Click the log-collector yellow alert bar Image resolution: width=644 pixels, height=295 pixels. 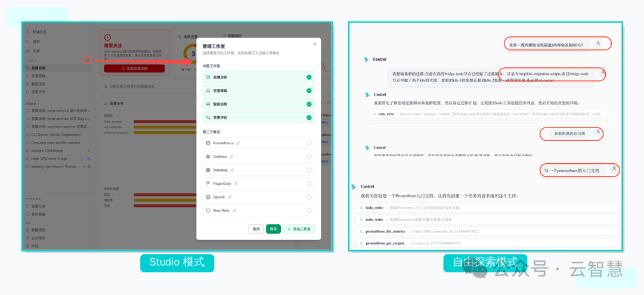pyautogui.click(x=165, y=127)
